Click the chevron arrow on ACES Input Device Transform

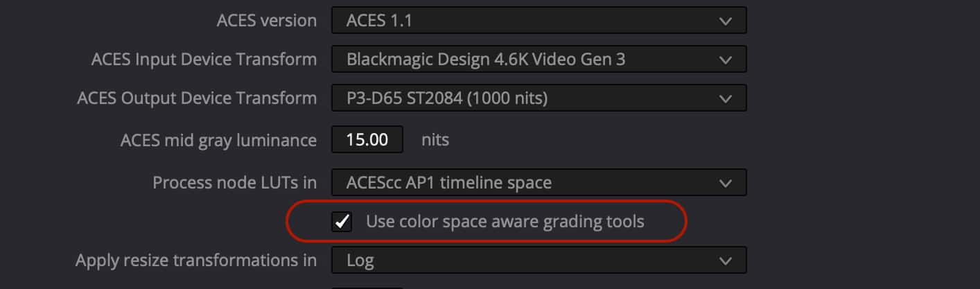(725, 60)
